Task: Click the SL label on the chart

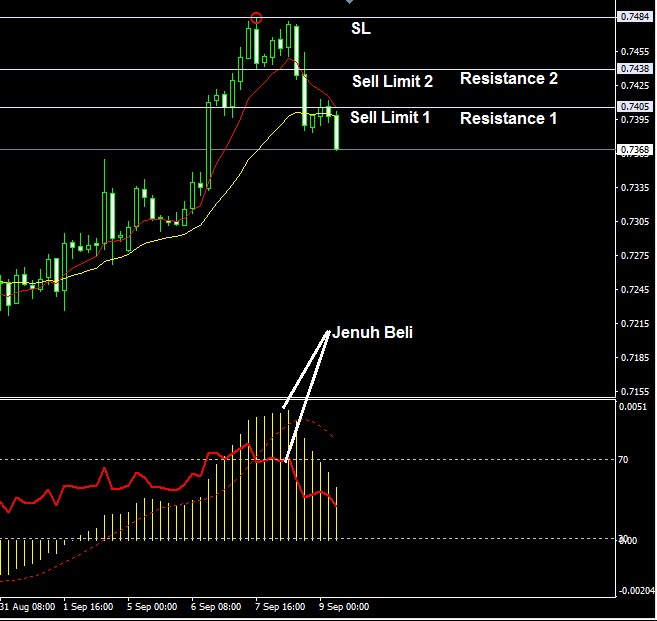Action: coord(361,28)
